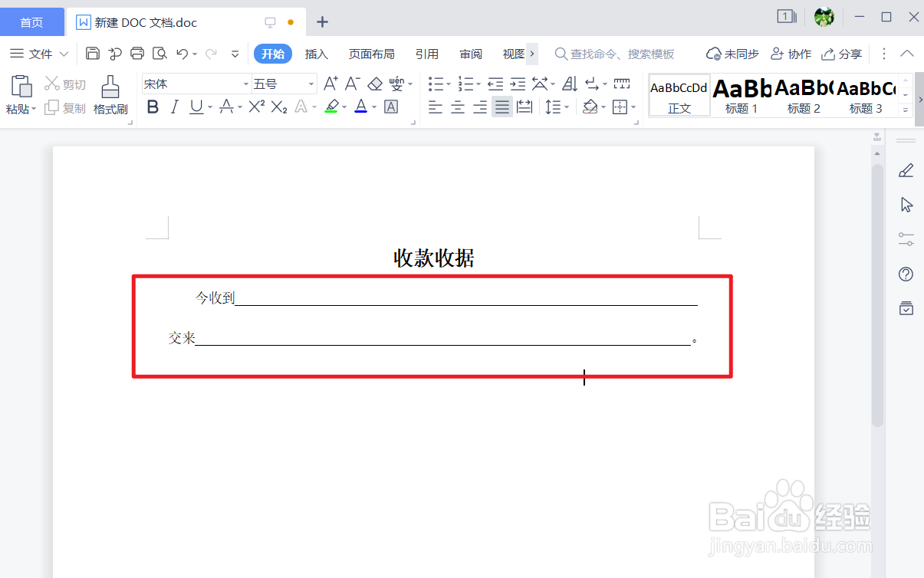Image resolution: width=924 pixels, height=578 pixels.
Task: Open the 文件 menu
Action: pos(39,54)
